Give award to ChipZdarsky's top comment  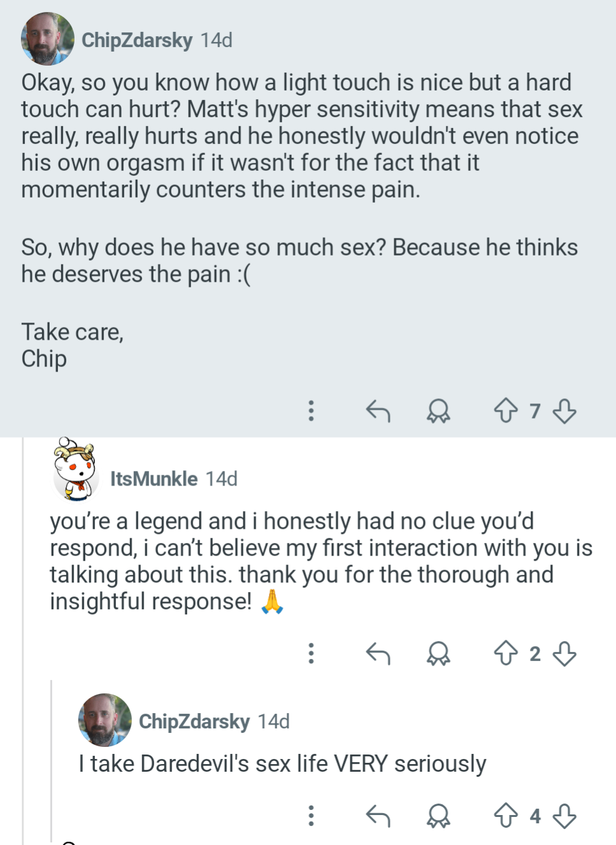click(438, 411)
